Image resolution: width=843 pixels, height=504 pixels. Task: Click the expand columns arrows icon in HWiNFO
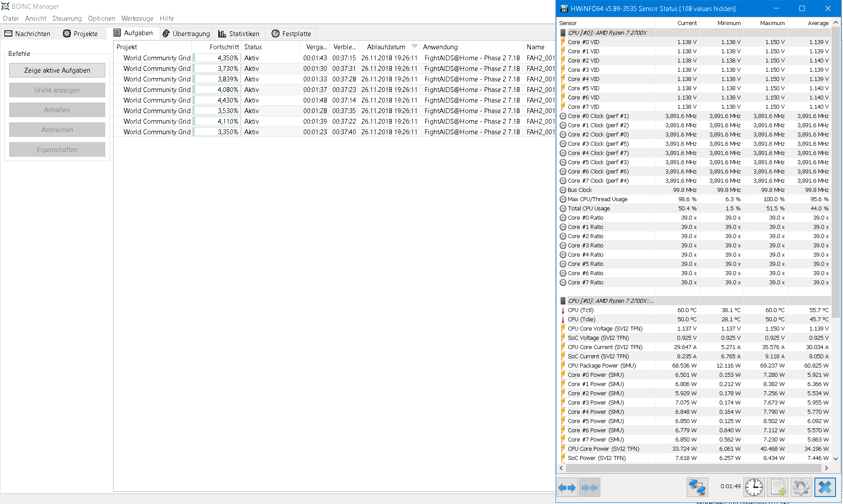click(x=567, y=487)
